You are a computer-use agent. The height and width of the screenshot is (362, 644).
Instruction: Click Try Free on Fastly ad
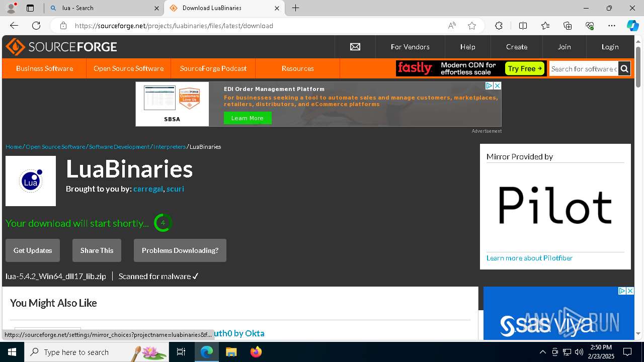coord(525,68)
